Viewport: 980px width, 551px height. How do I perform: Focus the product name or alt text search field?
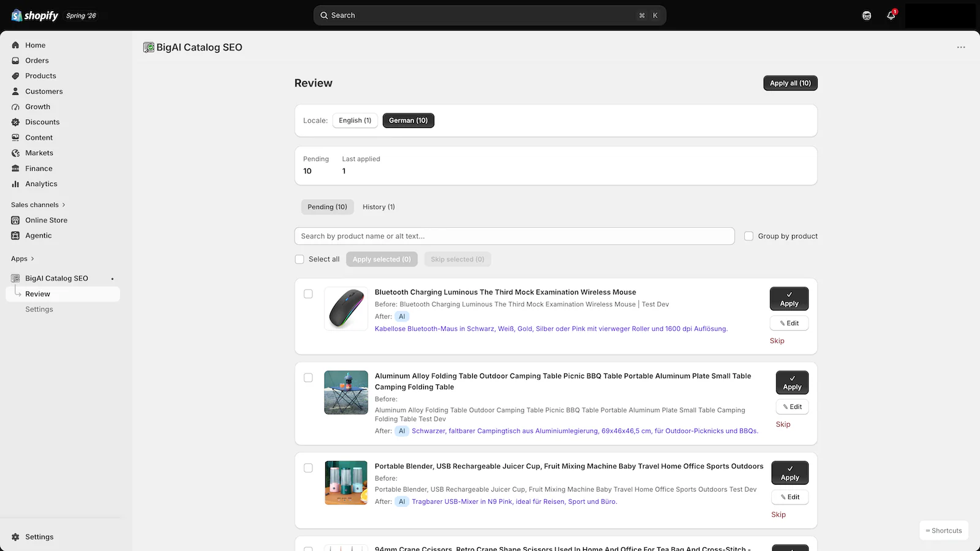(514, 236)
